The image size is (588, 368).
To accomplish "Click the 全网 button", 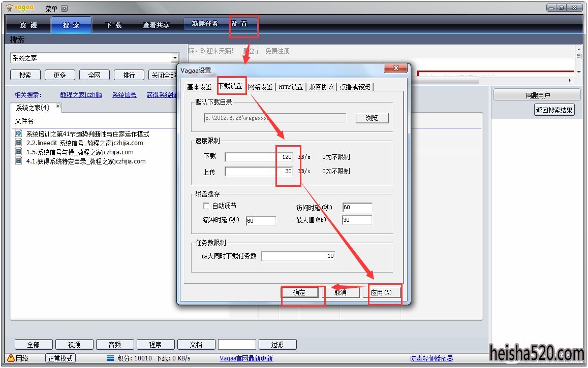I will (x=95, y=75).
